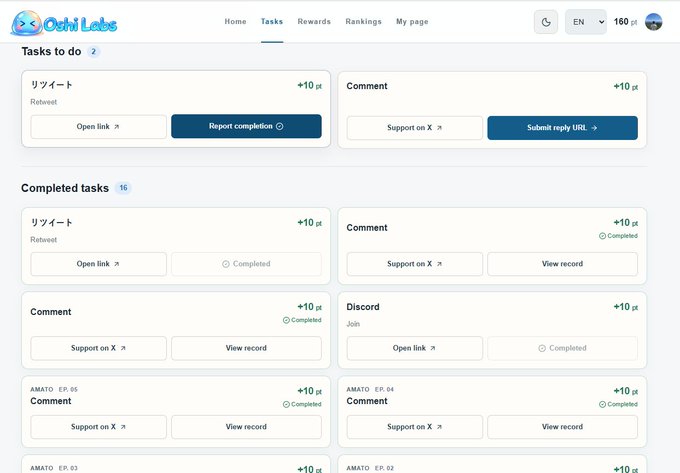Select the Tasks tab

click(272, 21)
